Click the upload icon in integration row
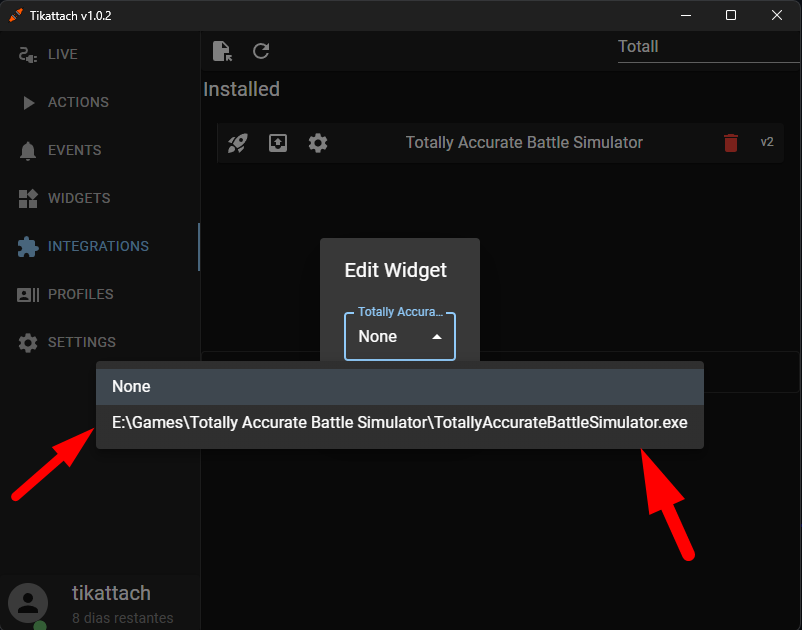 [x=278, y=143]
